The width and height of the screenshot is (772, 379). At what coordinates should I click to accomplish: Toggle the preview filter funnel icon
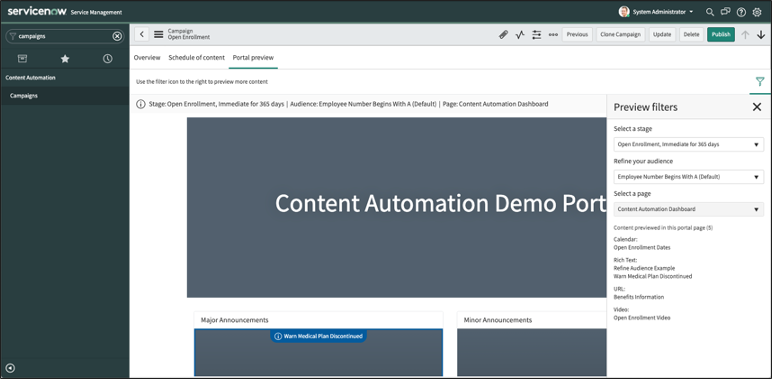pos(760,82)
